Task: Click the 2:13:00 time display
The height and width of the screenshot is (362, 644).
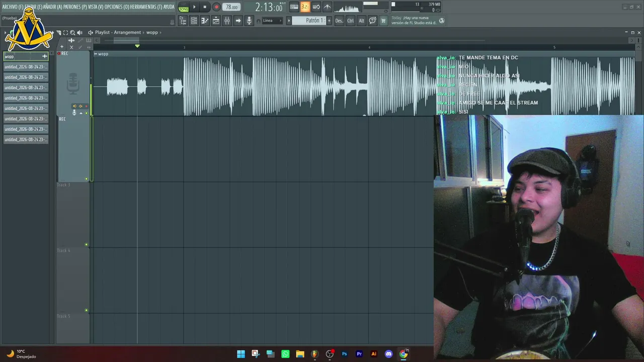Action: pos(269,7)
